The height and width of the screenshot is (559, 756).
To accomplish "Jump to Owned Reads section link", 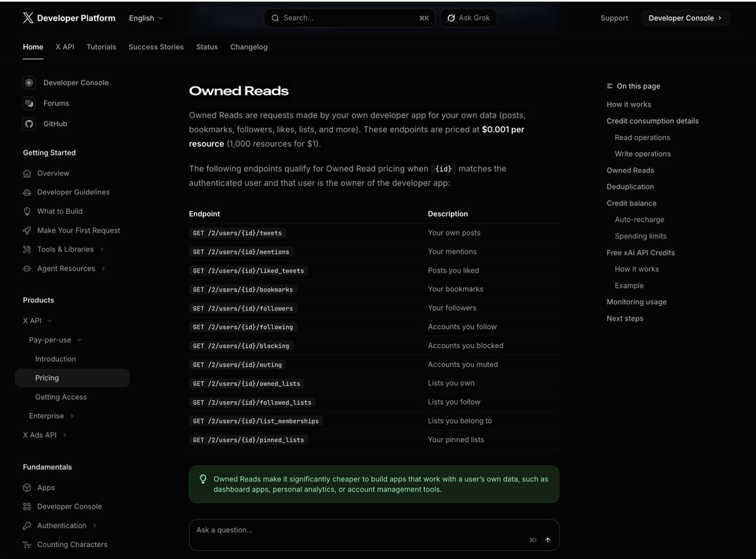I will (x=630, y=170).
